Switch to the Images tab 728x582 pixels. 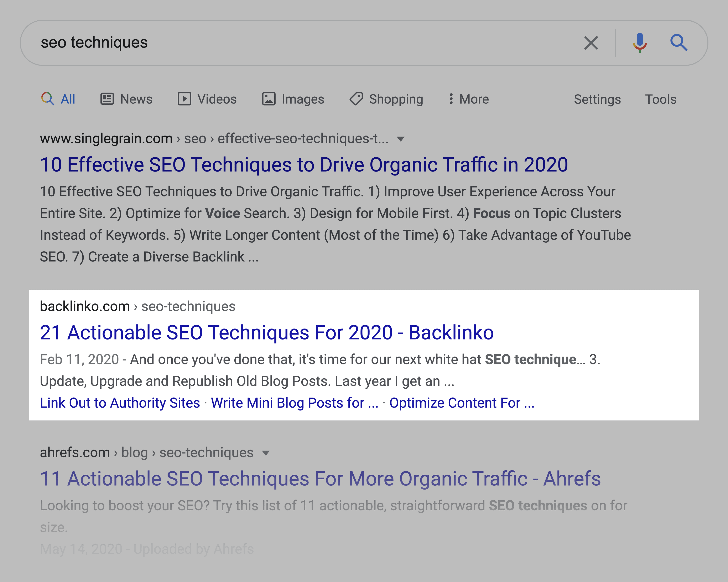(x=293, y=99)
